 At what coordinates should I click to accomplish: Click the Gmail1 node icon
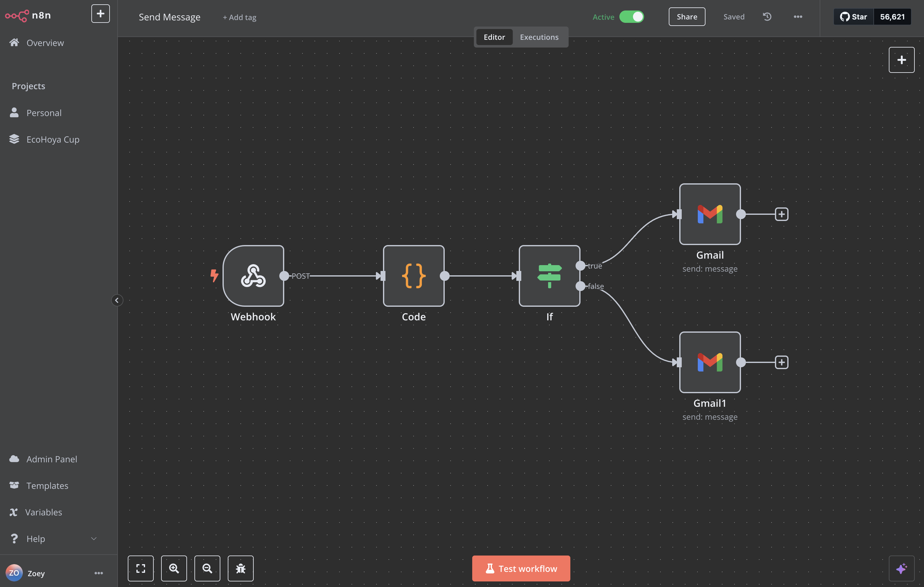pos(710,362)
